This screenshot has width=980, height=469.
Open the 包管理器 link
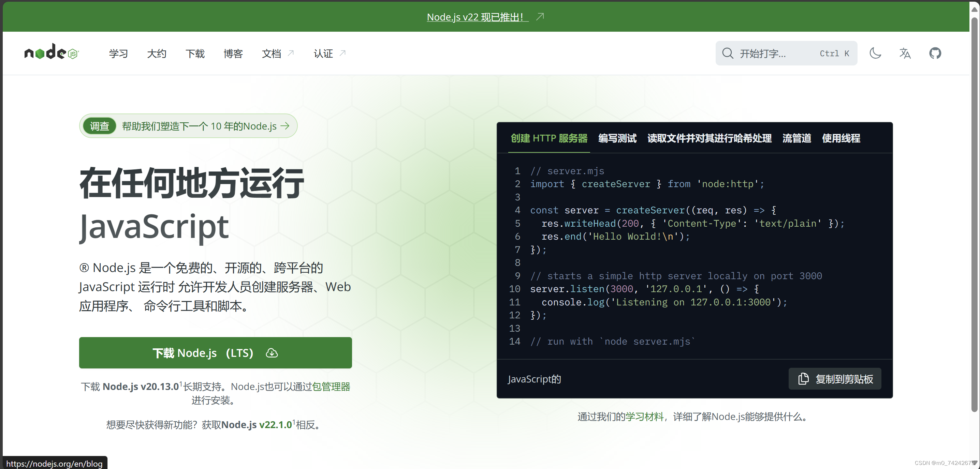pos(331,387)
